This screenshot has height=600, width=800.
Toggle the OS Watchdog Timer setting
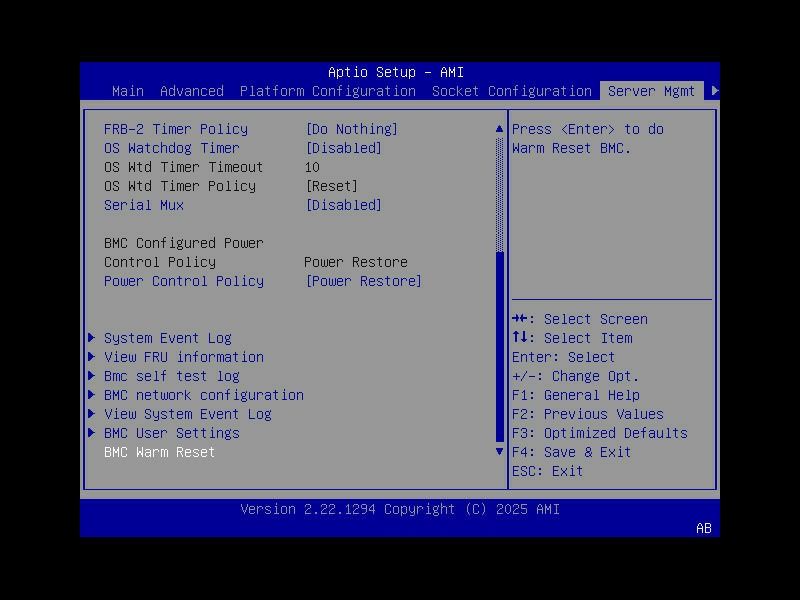click(x=344, y=148)
